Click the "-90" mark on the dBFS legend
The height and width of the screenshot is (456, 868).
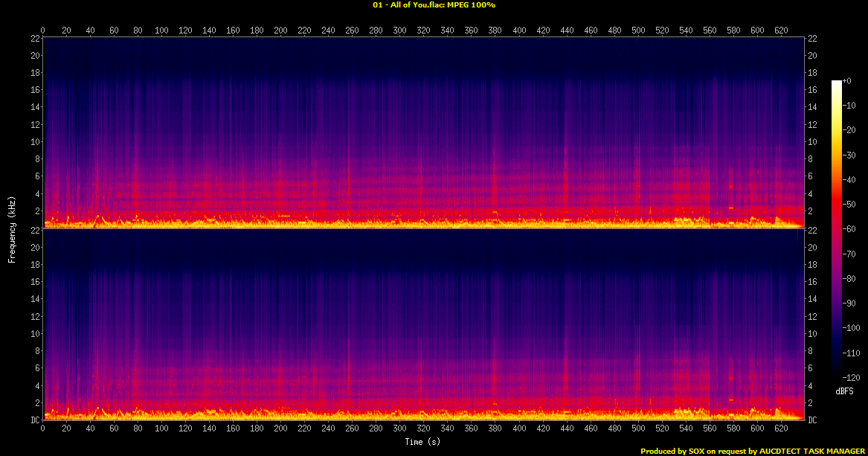[847, 304]
